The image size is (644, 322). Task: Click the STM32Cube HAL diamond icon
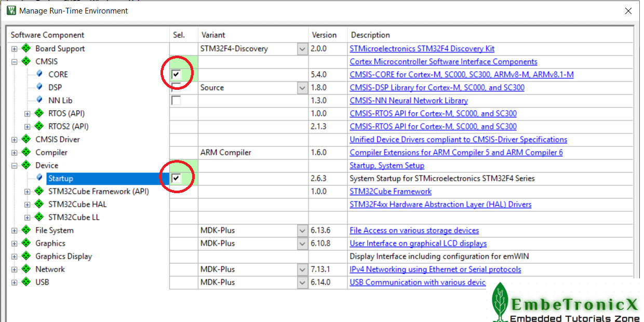pyautogui.click(x=39, y=204)
